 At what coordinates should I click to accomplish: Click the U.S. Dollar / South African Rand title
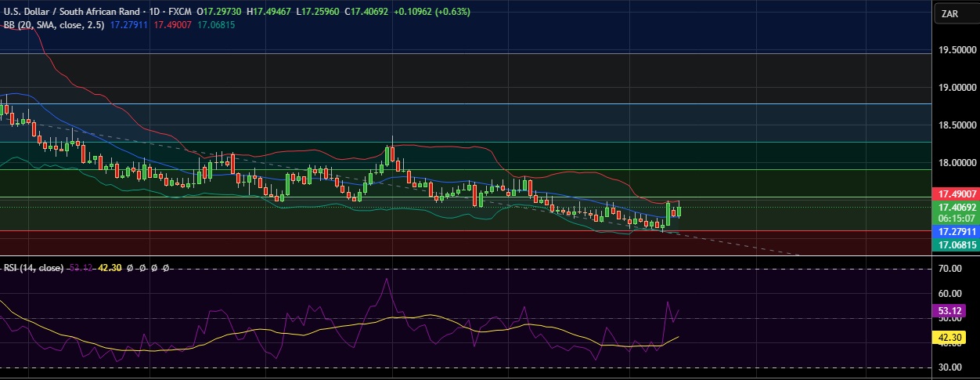pyautogui.click(x=74, y=12)
